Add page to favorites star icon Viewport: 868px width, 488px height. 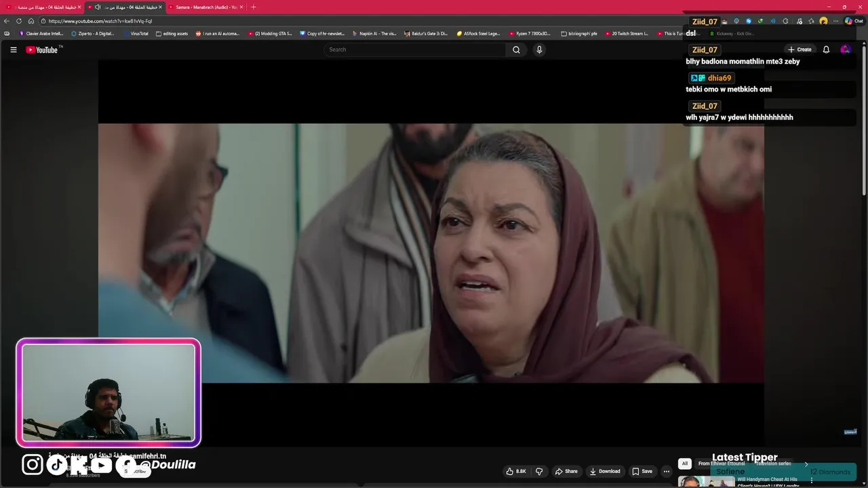point(811,21)
